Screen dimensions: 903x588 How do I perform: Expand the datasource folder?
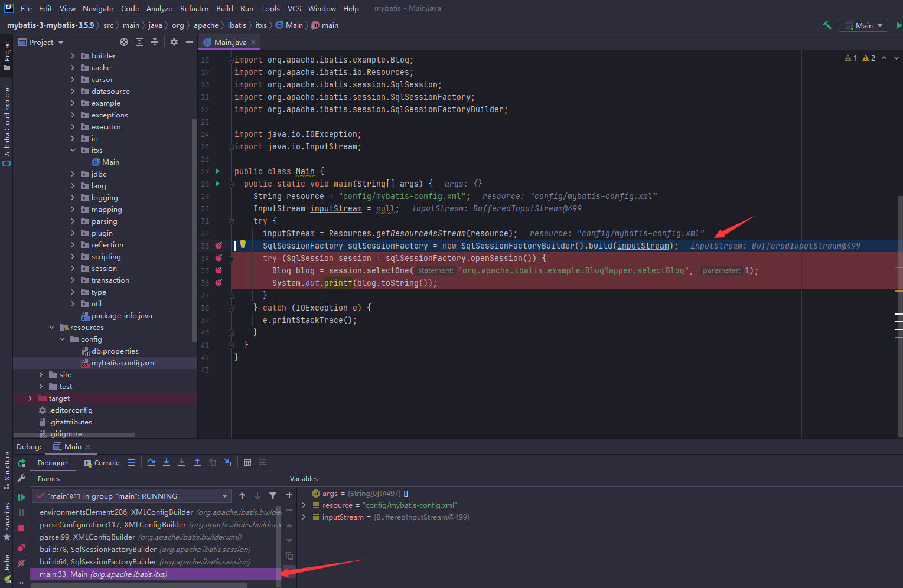point(73,91)
